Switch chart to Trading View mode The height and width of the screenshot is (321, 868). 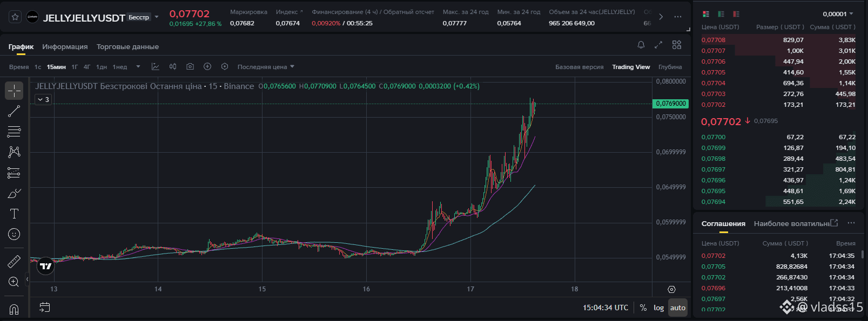coord(631,67)
